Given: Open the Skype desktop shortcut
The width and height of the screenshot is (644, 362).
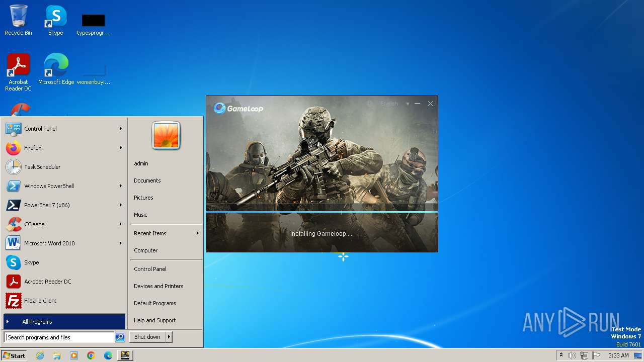Looking at the screenshot, I should point(56,20).
